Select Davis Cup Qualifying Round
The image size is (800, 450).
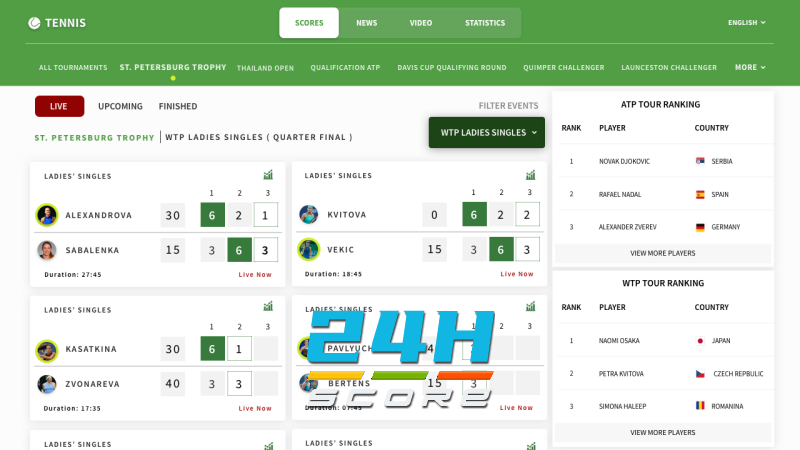(452, 67)
